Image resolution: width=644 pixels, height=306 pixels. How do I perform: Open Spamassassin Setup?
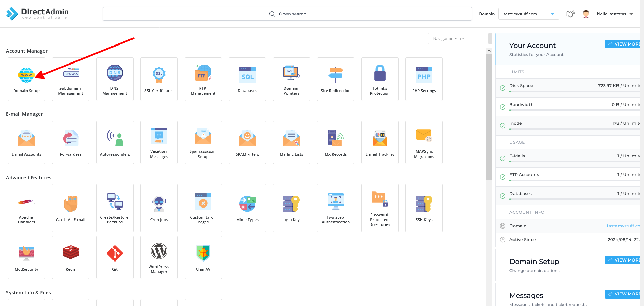click(203, 142)
